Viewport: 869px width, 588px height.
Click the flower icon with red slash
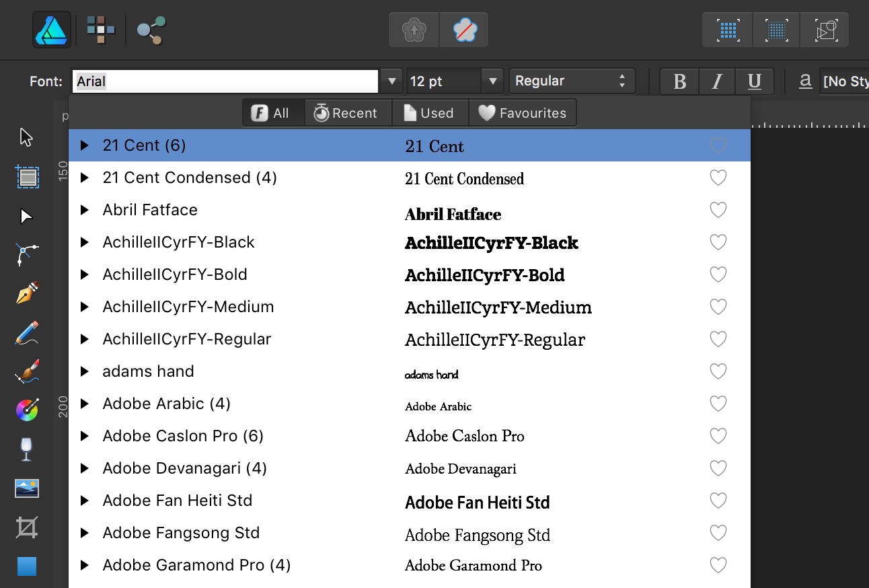tap(464, 30)
